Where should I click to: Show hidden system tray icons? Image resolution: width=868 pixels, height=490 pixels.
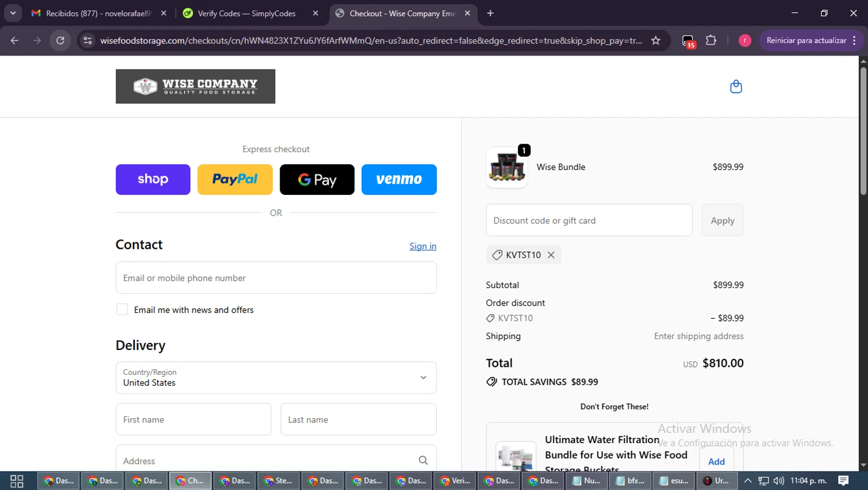click(748, 481)
